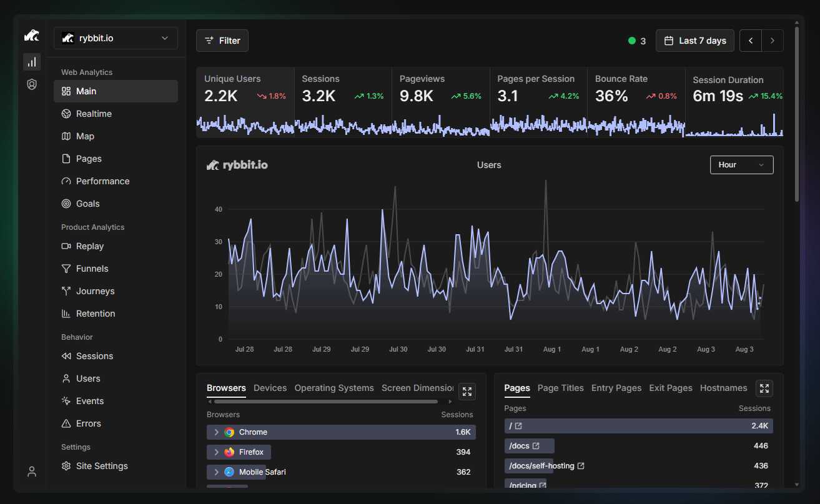The width and height of the screenshot is (820, 504).
Task: Click the Filter button
Action: (x=222, y=41)
